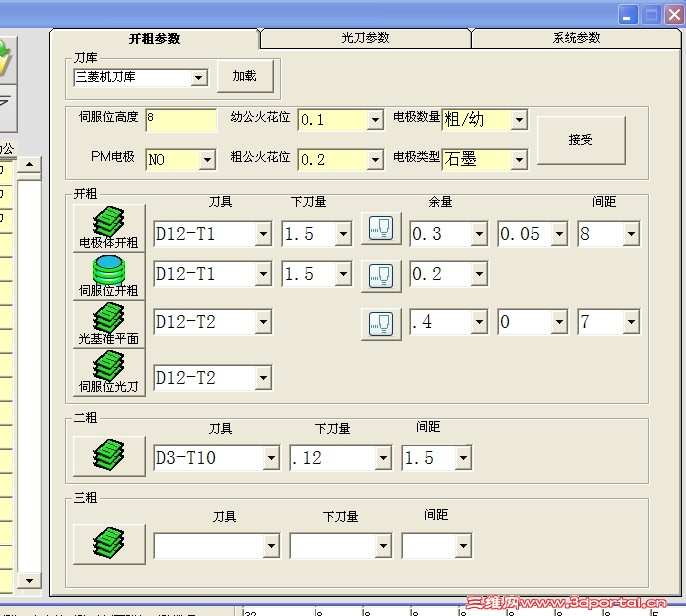Open 光基准平面 间距 7 dropdown
The height and width of the screenshot is (616, 686).
click(631, 322)
